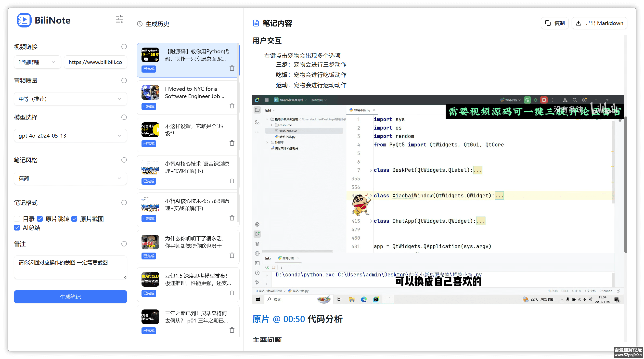Delete the second 小智AI核心技术 history entry
The width and height of the screenshot is (644, 359).
(x=232, y=218)
